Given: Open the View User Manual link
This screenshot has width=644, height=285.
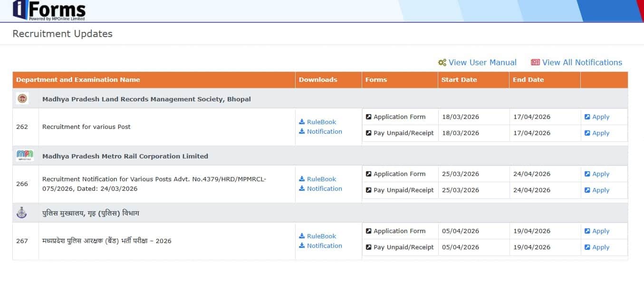Looking at the screenshot, I should tap(482, 63).
